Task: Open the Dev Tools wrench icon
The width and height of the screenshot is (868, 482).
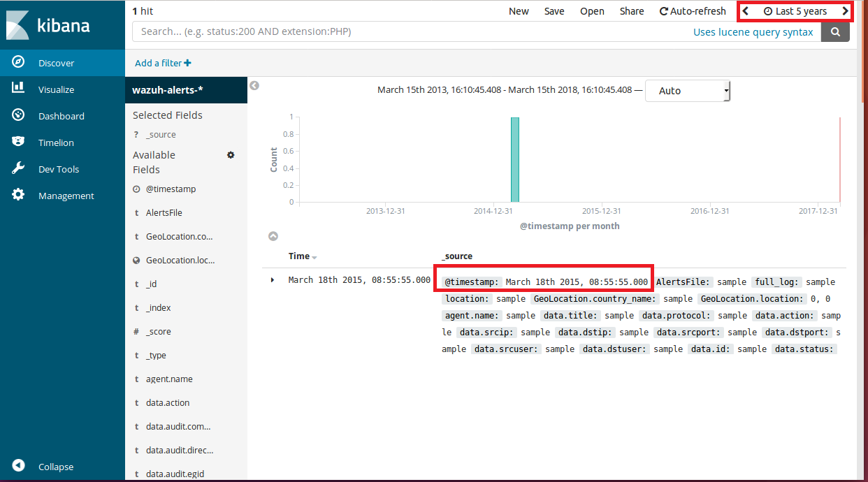Action: 19,168
